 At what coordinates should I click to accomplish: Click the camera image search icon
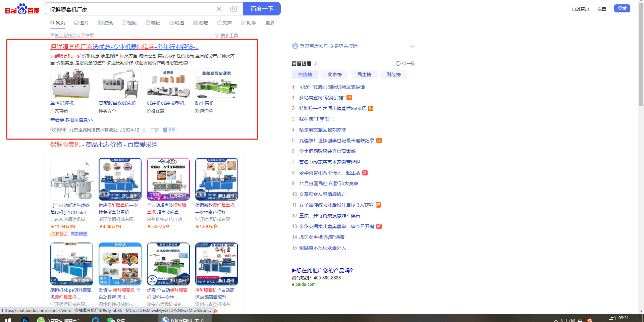(234, 9)
